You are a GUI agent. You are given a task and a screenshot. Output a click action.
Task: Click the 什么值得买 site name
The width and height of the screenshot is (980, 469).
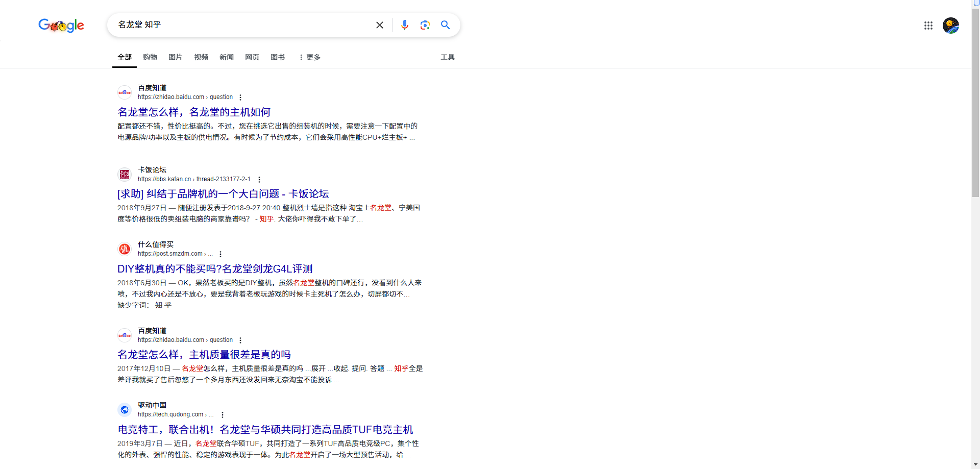[x=156, y=244]
